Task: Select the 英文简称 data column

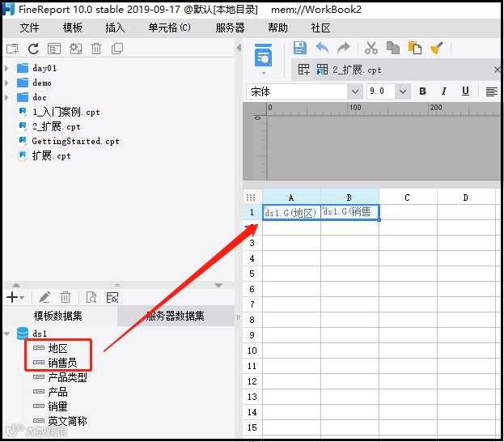Action: pos(67,421)
